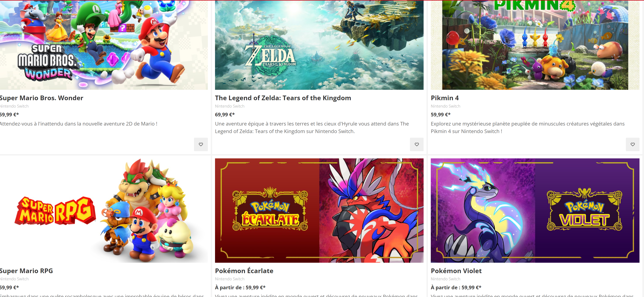Click "À partir de : 59,99 €" under Pokémon Écarlate
This screenshot has width=644, height=297.
240,287
